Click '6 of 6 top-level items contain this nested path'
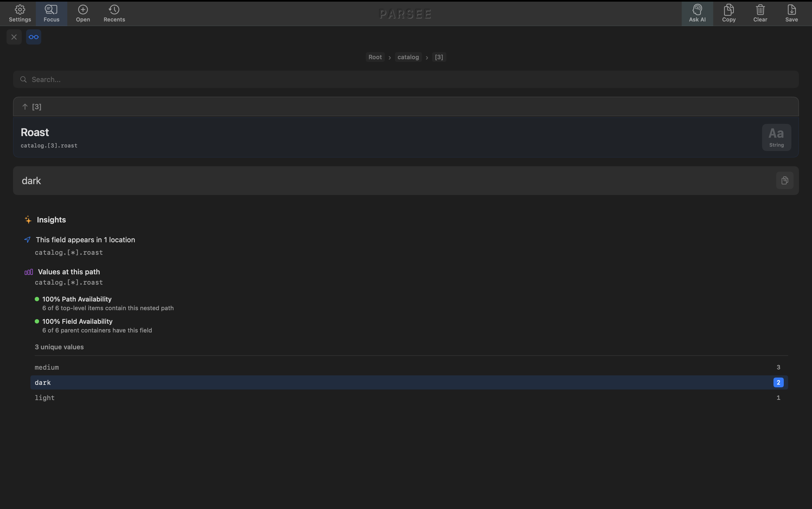Image resolution: width=812 pixels, height=509 pixels. coord(108,308)
